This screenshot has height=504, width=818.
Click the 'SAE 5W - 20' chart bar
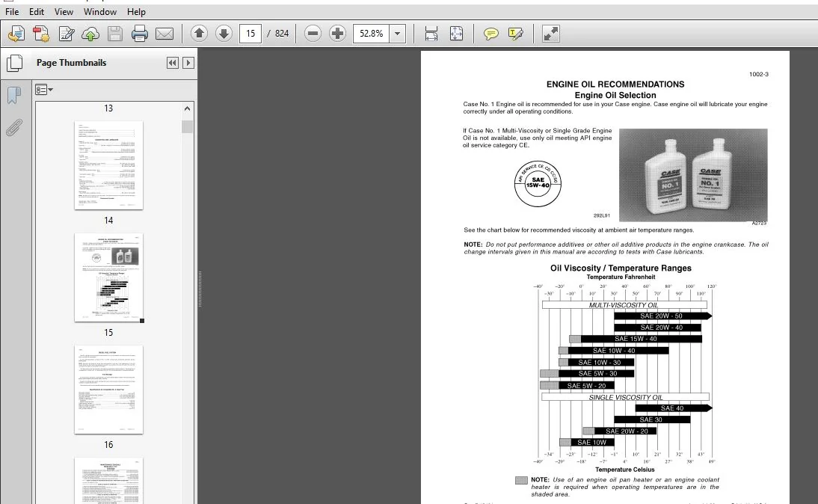577,386
